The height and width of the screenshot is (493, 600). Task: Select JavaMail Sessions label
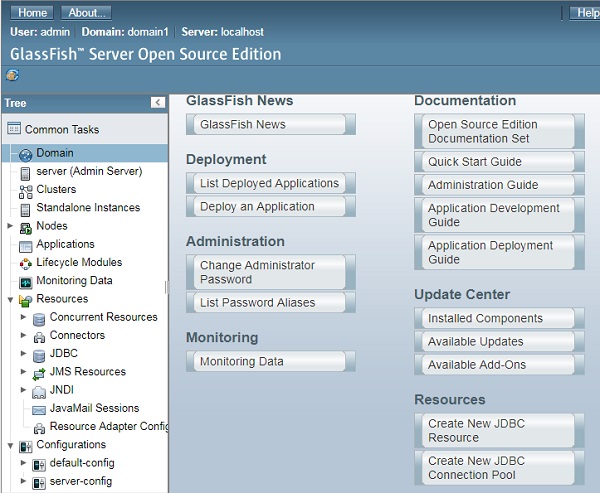[95, 408]
